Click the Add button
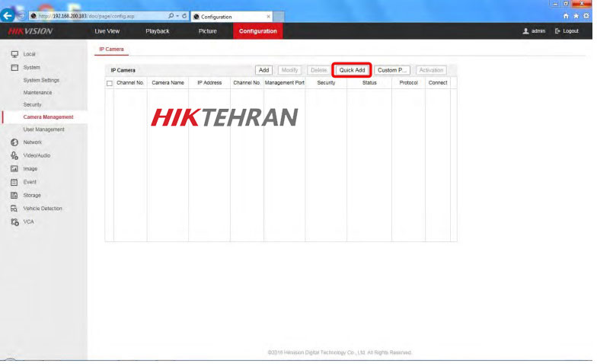Image resolution: width=597 pixels, height=364 pixels. point(263,70)
